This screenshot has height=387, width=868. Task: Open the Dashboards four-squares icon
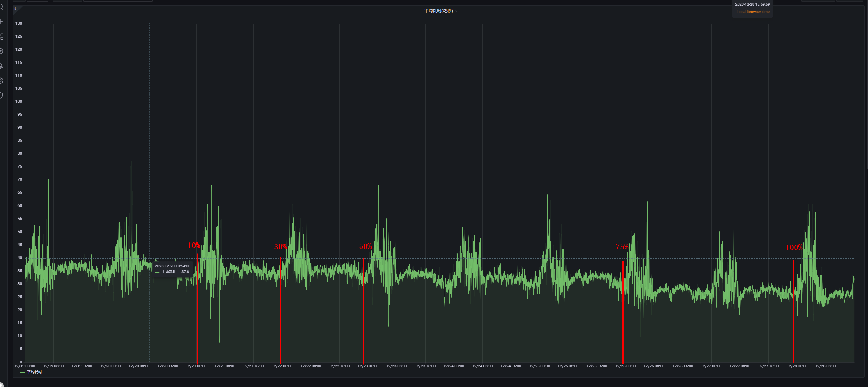2,36
